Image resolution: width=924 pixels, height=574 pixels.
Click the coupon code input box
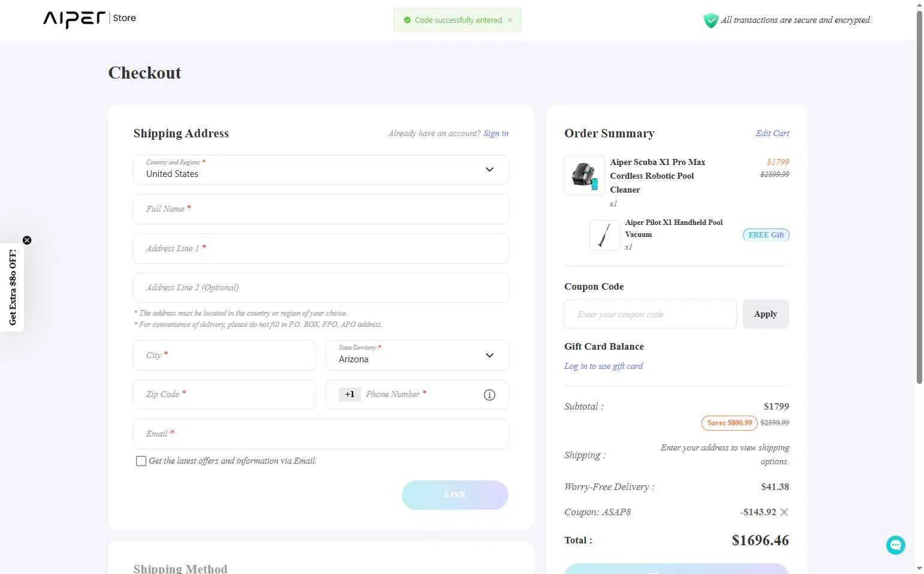tap(650, 314)
